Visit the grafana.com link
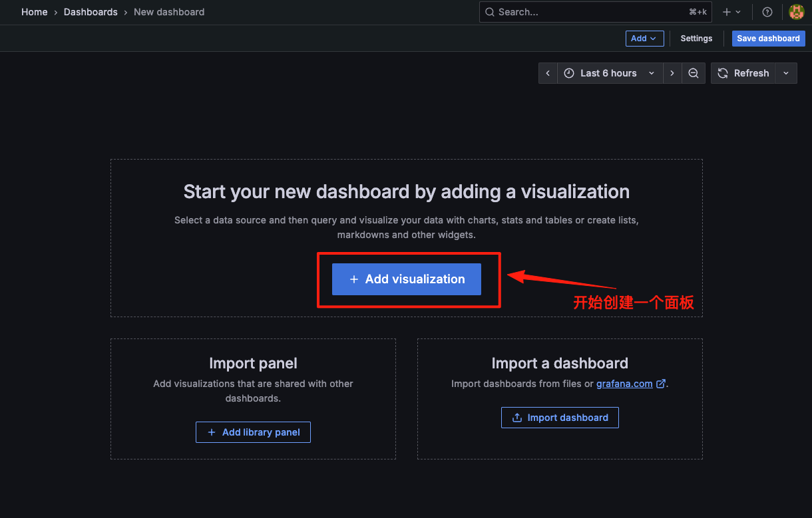 (624, 383)
